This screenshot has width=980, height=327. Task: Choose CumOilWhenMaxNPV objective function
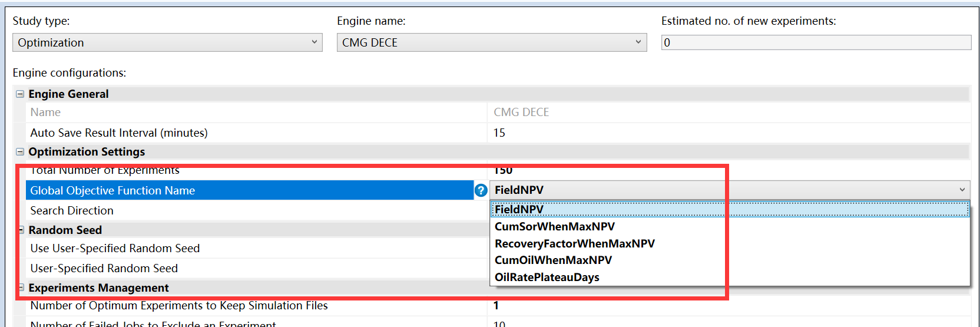point(553,260)
